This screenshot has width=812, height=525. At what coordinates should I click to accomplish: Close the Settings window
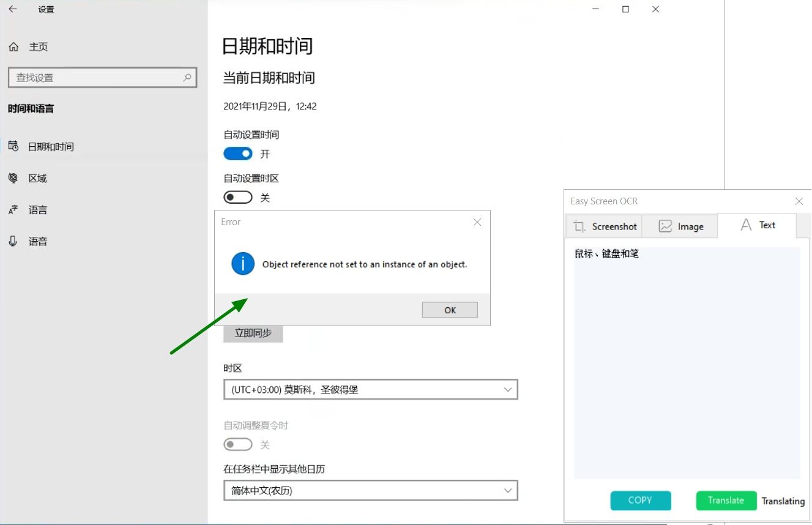click(655, 9)
